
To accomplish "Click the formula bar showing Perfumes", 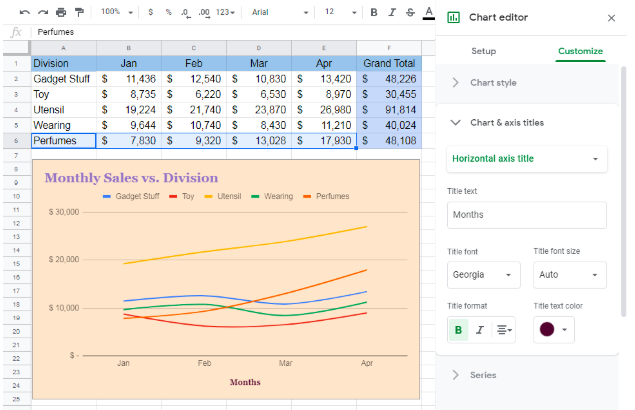I will click(231, 32).
